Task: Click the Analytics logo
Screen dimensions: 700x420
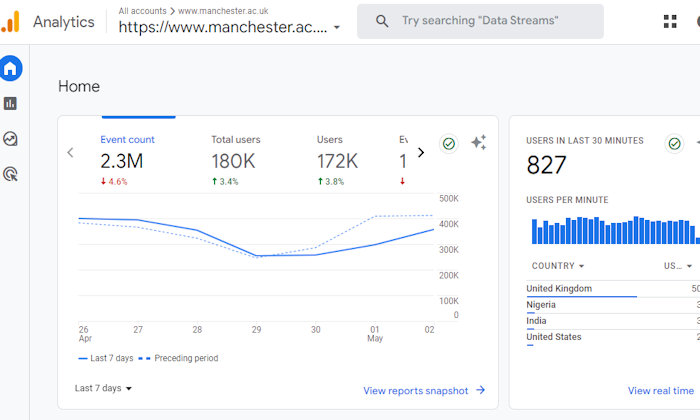Action: [10, 21]
